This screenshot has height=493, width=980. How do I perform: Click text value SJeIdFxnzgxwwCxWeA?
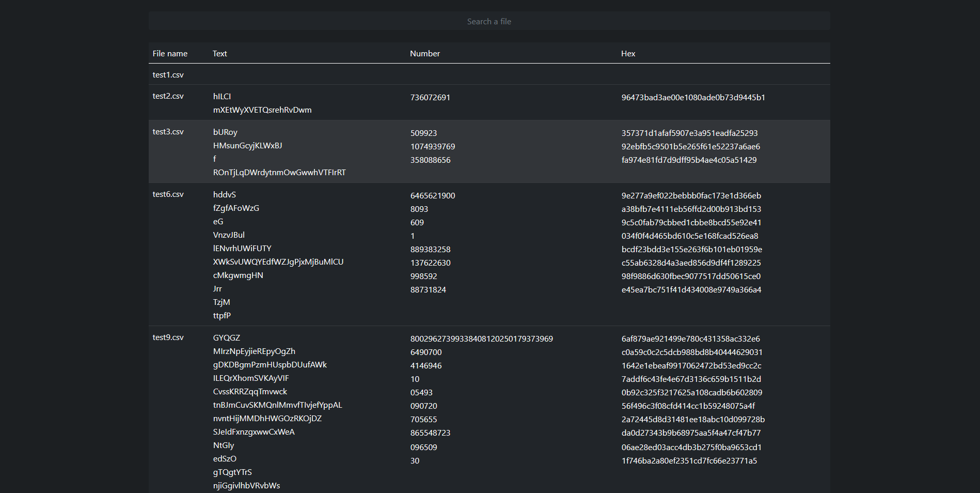tap(254, 432)
